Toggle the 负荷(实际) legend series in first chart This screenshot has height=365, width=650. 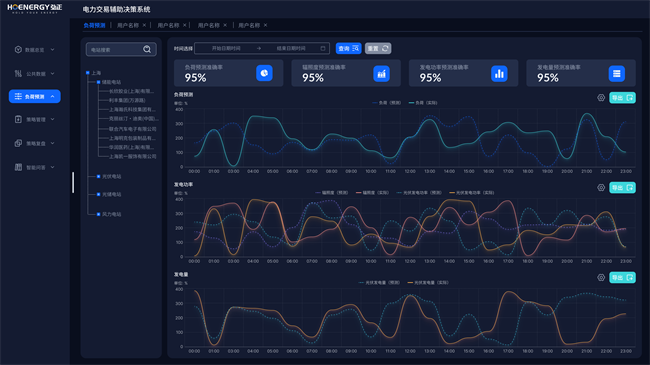pos(423,103)
